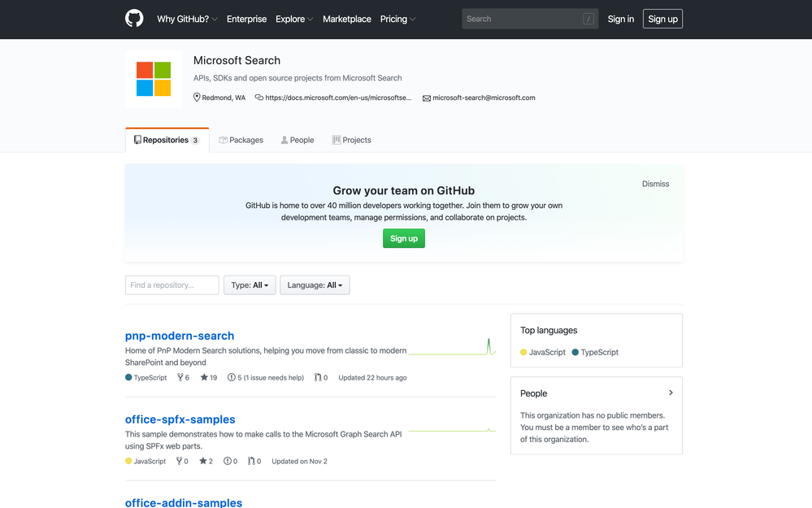The image size is (812, 508).
Task: Switch to the Projects tab
Action: coord(352,140)
